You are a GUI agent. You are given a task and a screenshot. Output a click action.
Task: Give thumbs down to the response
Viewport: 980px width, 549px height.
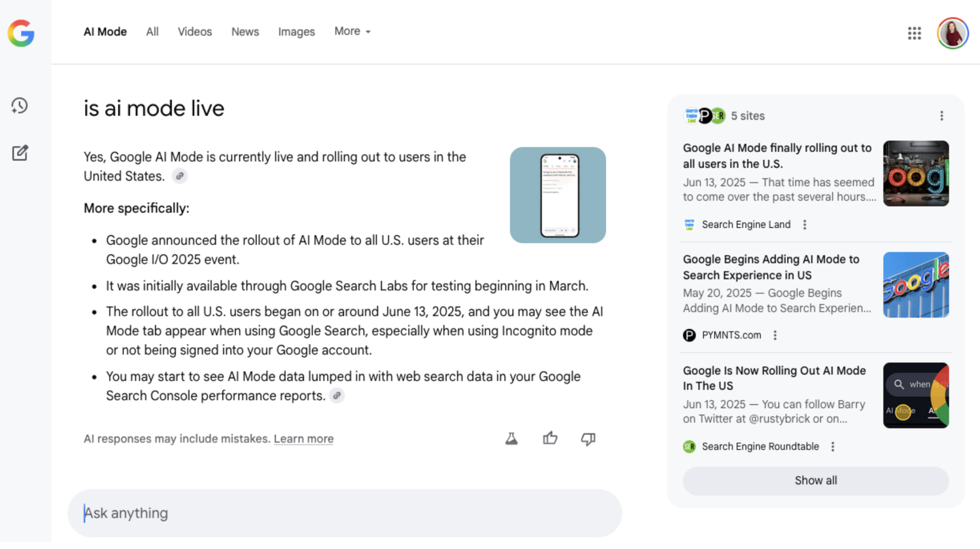tap(588, 439)
